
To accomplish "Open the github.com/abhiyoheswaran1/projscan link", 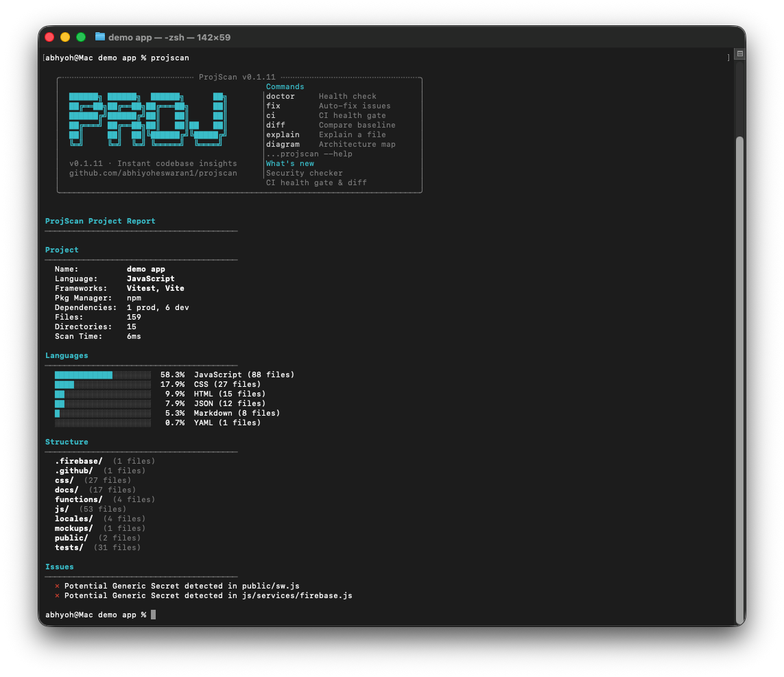I will click(x=152, y=173).
